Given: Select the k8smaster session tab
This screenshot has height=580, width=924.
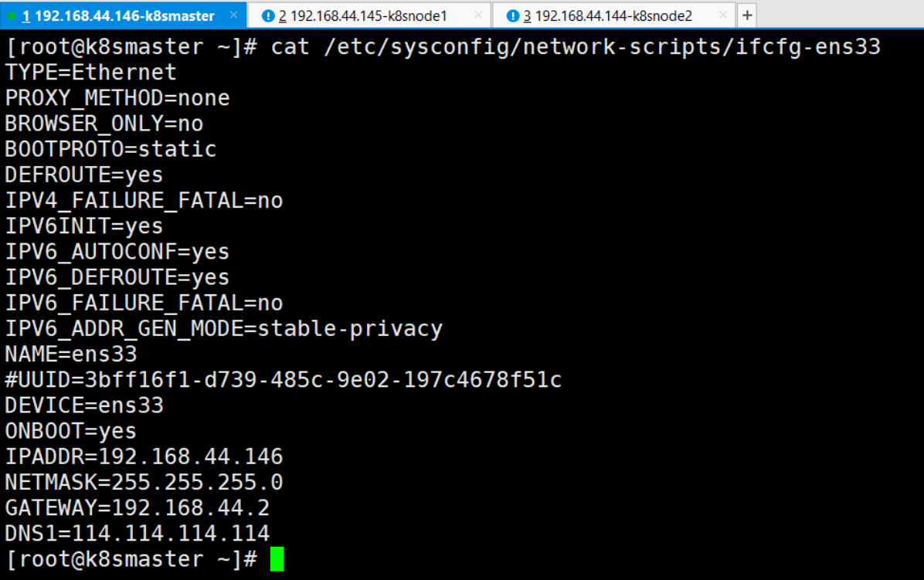Looking at the screenshot, I should coord(123,15).
